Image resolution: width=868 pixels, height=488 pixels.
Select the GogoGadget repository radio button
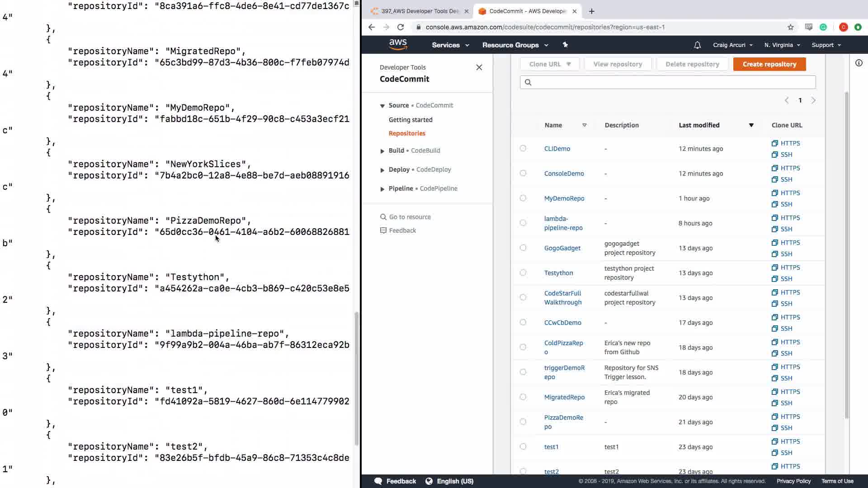[x=523, y=248]
